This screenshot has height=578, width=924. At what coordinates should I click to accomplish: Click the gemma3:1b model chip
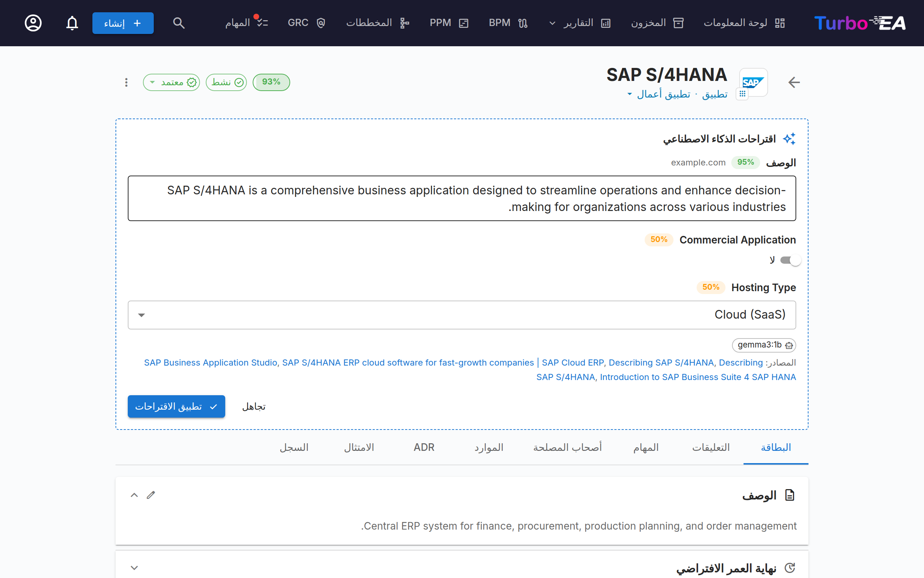pyautogui.click(x=764, y=345)
